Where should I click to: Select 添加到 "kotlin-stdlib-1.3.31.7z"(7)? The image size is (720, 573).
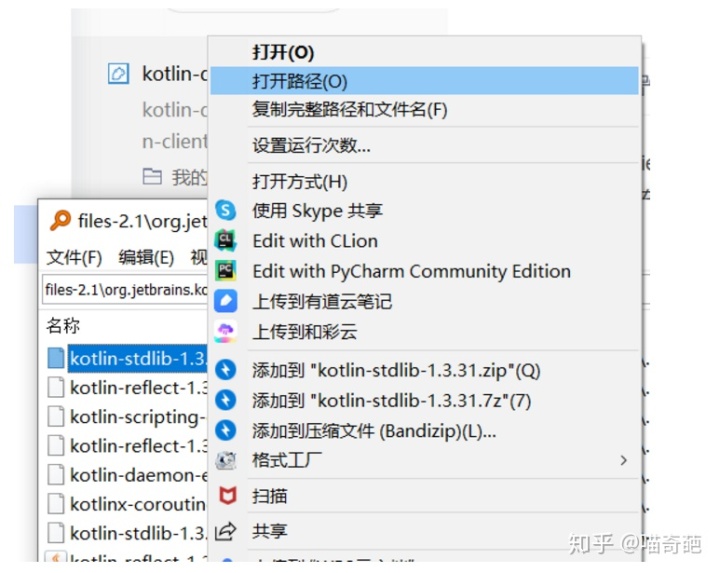coord(424,400)
